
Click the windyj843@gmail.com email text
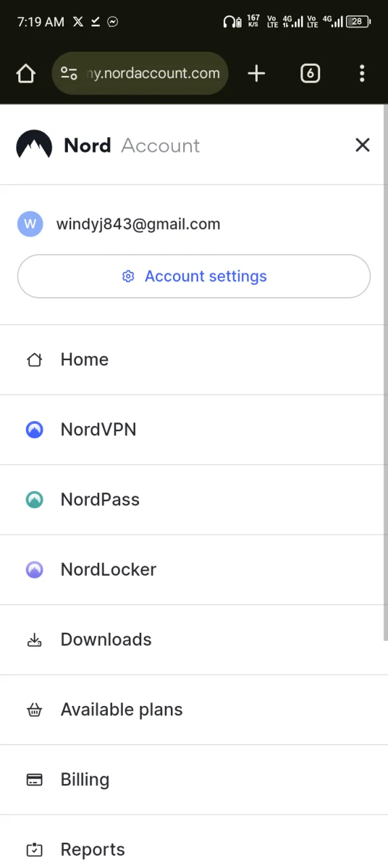click(x=138, y=224)
